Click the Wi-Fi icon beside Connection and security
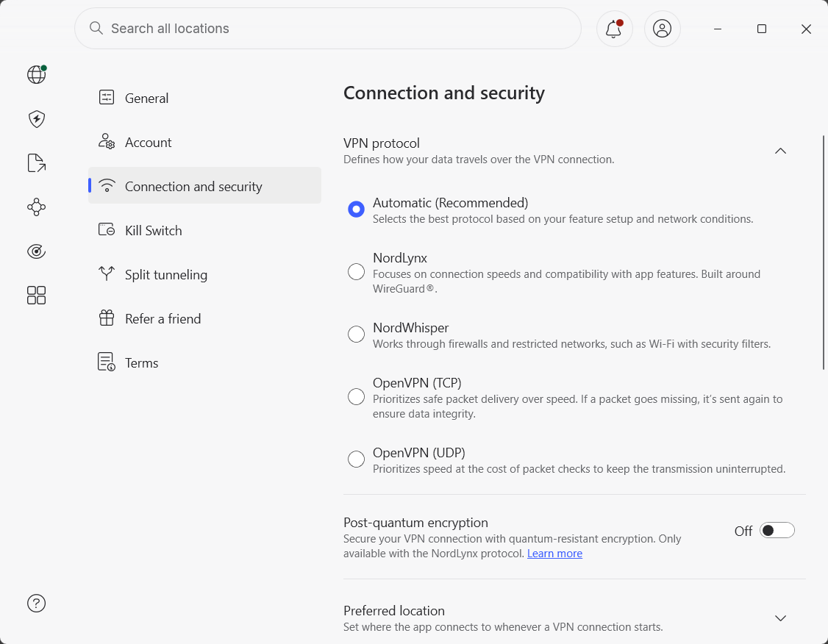The width and height of the screenshot is (828, 644). click(x=107, y=186)
